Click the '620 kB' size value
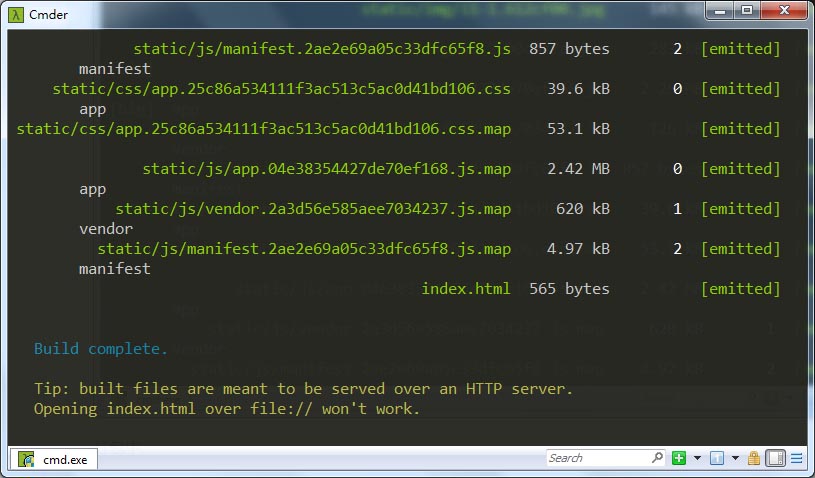The width and height of the screenshot is (815, 478). pos(583,209)
